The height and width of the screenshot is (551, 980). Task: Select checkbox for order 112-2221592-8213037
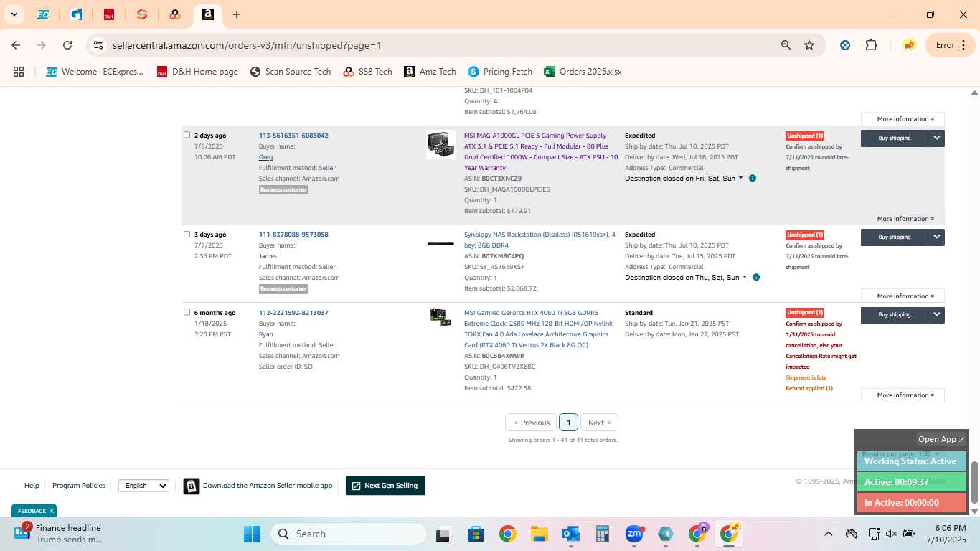tap(187, 312)
